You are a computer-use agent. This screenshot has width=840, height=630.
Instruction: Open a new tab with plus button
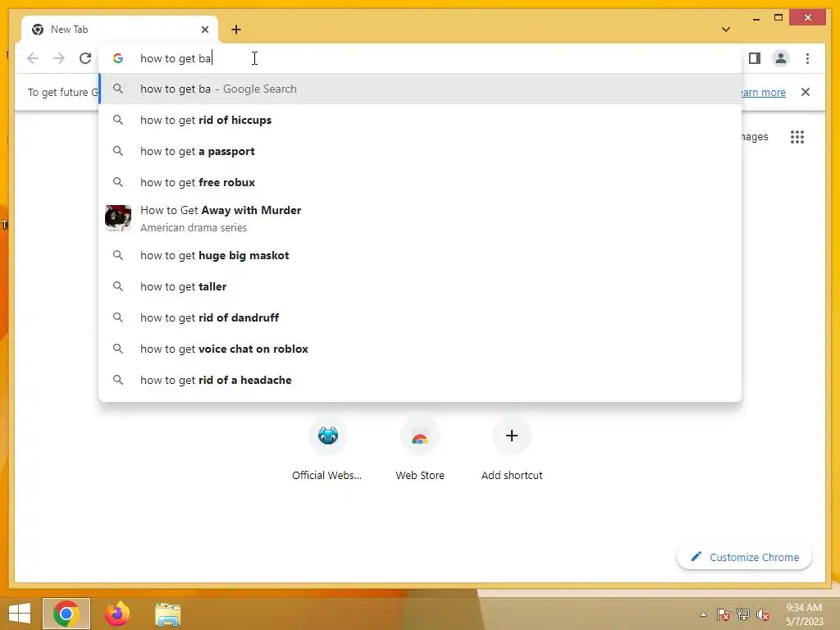point(236,30)
